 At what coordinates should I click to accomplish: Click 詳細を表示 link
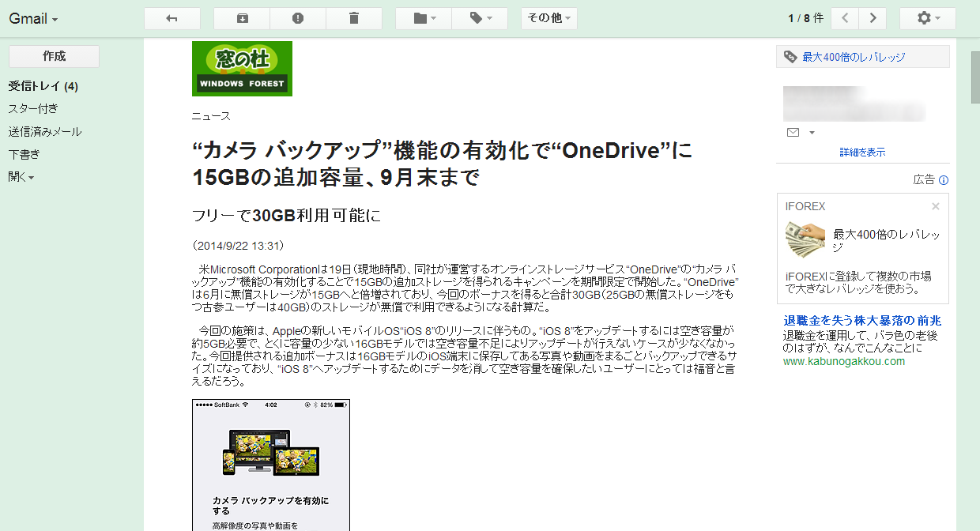tap(862, 152)
